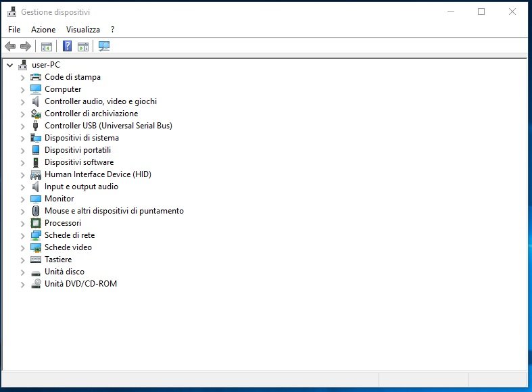
Task: Click the Monitor category icon
Action: pos(36,199)
